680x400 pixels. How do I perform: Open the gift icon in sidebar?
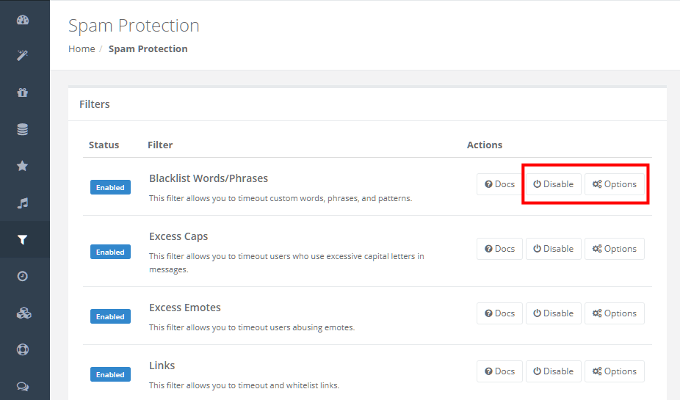[23, 92]
